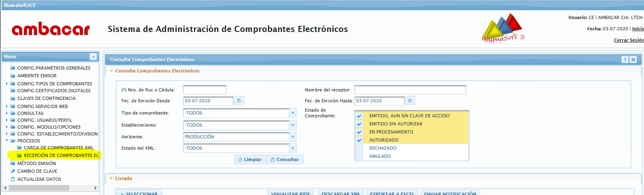Viewport: 644px width, 195px height.
Task: Click the Menu panel horizontal scrollbar
Action: point(44,188)
